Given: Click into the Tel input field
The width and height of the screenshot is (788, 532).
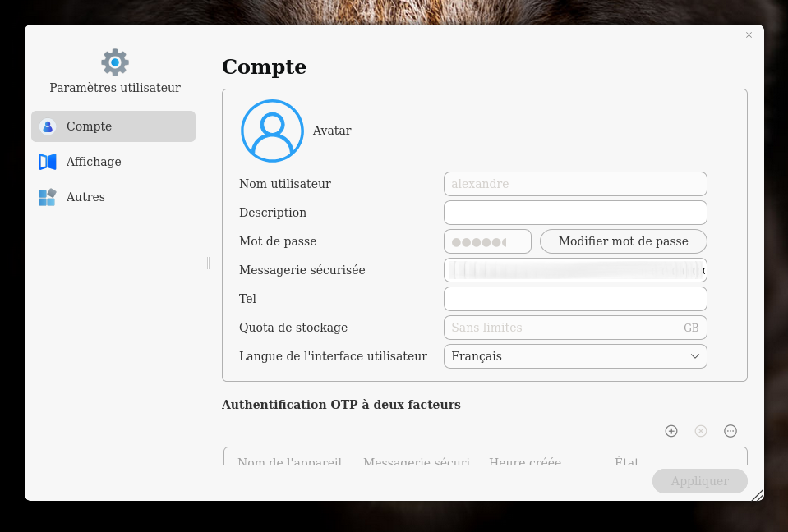Looking at the screenshot, I should [x=575, y=299].
